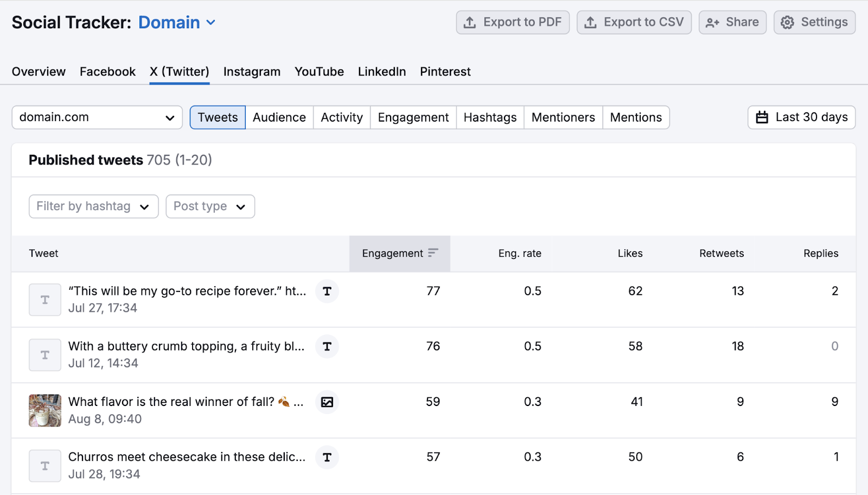The height and width of the screenshot is (495, 868).
Task: Sort by the Likes column
Action: (x=630, y=253)
